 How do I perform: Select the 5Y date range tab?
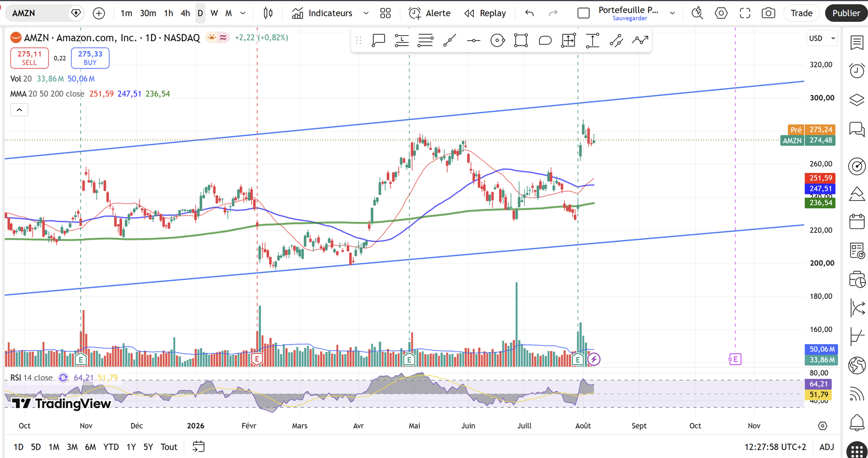[x=148, y=447]
